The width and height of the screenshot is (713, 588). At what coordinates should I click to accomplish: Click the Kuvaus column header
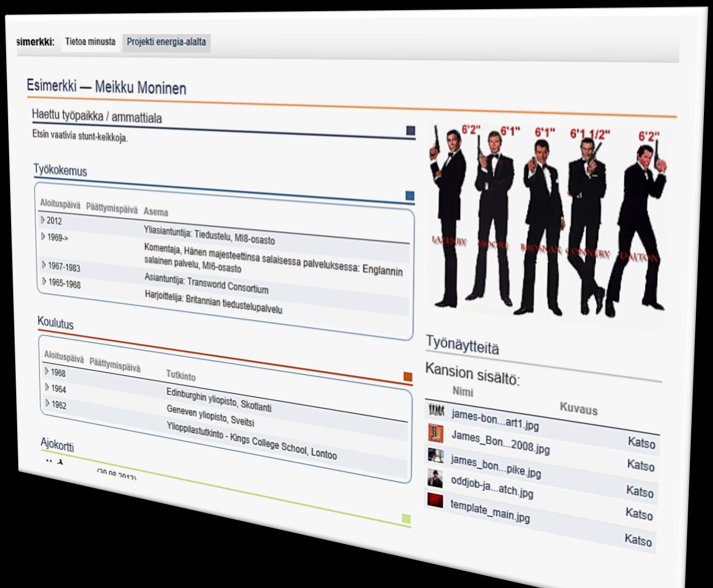[578, 409]
